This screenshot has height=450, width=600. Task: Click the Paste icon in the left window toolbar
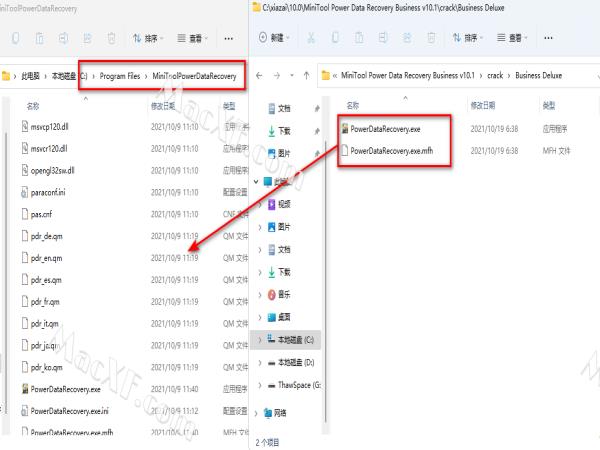point(39,38)
